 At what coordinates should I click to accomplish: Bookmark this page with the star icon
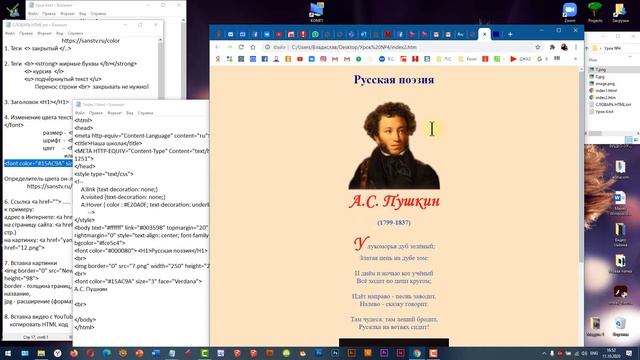tap(538, 47)
